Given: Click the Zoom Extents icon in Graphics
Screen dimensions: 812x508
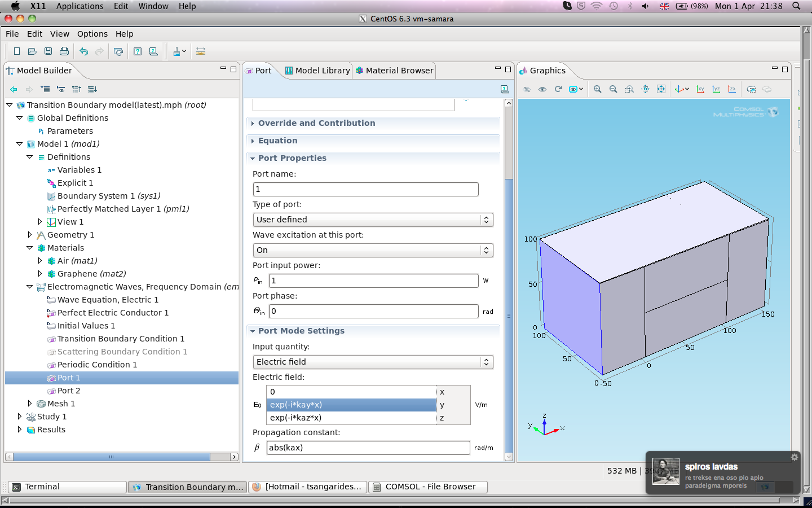Looking at the screenshot, I should pos(661,89).
